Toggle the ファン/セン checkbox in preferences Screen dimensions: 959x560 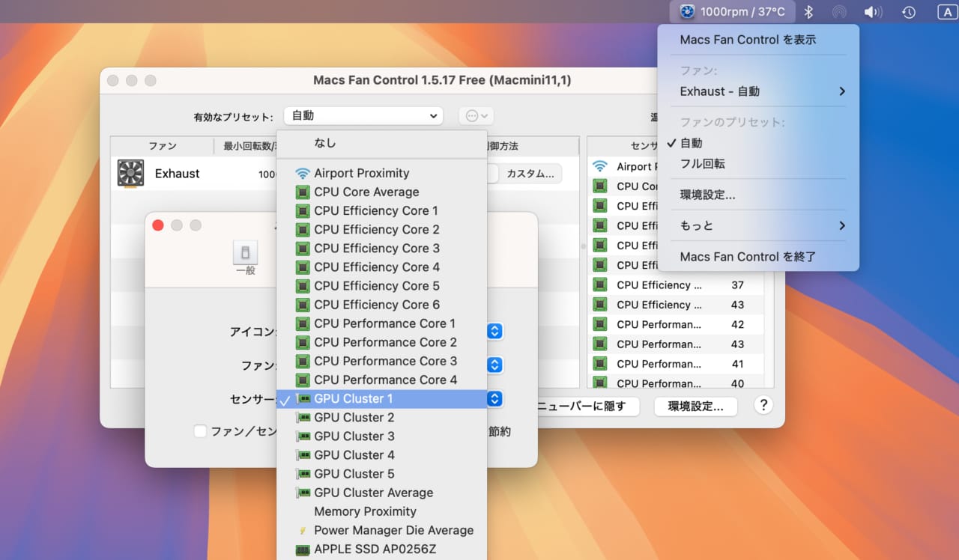(x=200, y=431)
